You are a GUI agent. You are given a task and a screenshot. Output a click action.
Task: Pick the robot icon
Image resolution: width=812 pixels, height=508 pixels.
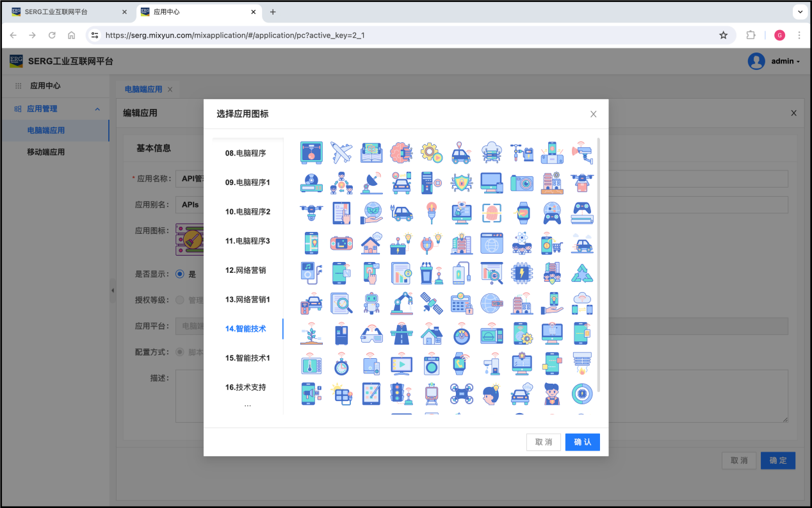372,303
